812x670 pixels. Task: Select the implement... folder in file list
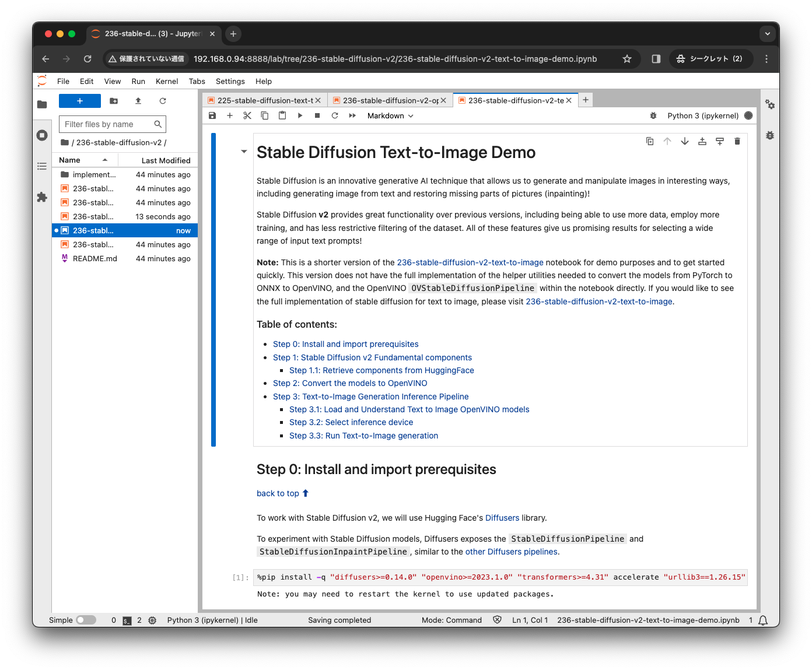click(125, 174)
